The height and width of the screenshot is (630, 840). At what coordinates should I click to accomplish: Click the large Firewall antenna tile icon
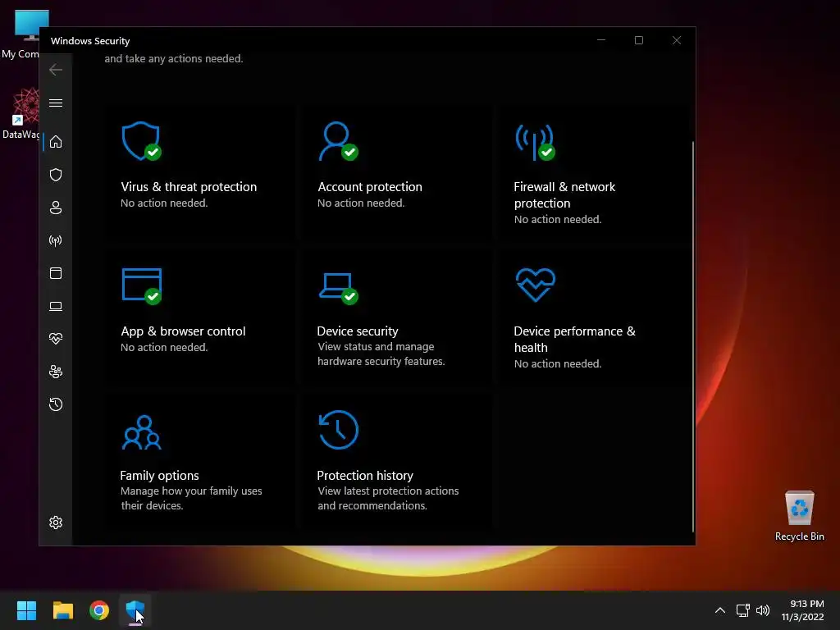(x=535, y=142)
